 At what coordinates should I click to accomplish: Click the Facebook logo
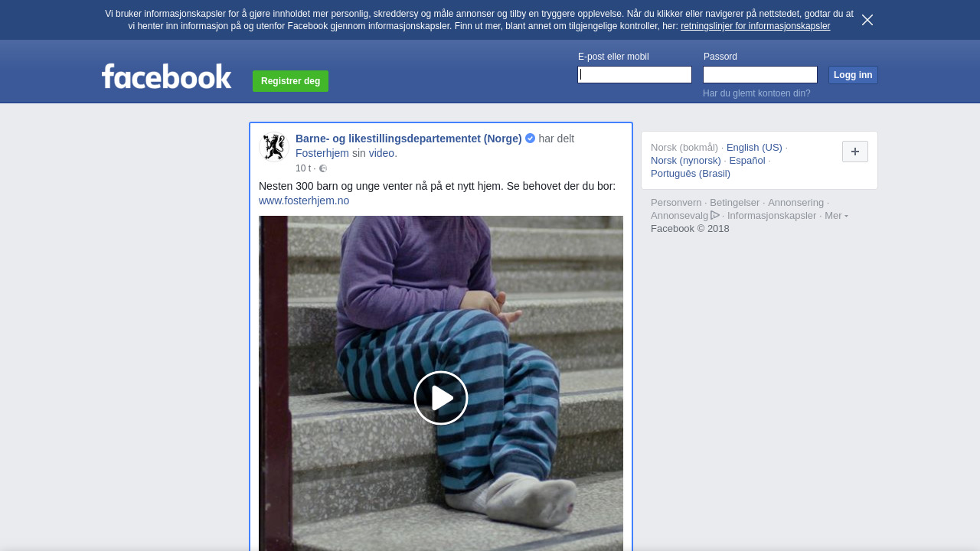(x=167, y=77)
